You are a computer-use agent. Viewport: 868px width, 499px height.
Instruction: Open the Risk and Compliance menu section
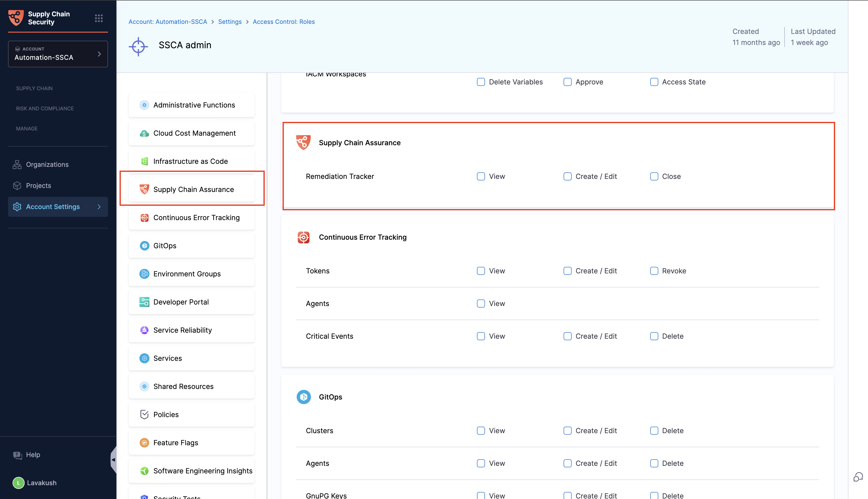click(x=45, y=109)
